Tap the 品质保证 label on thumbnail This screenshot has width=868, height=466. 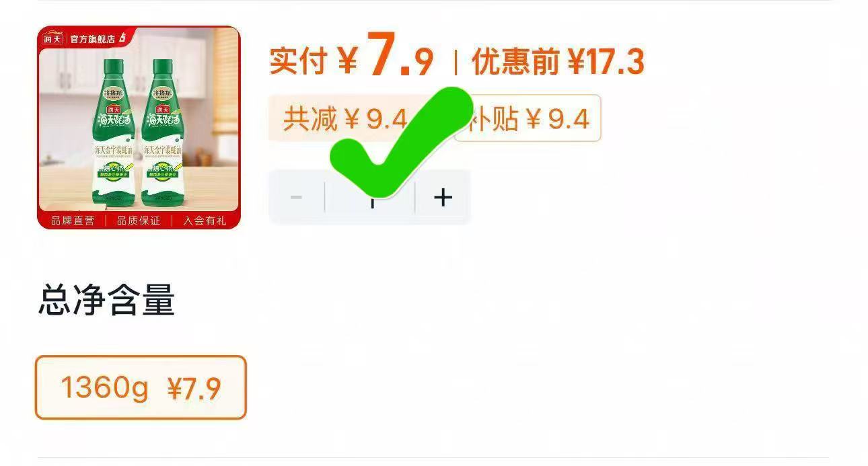pos(139,221)
